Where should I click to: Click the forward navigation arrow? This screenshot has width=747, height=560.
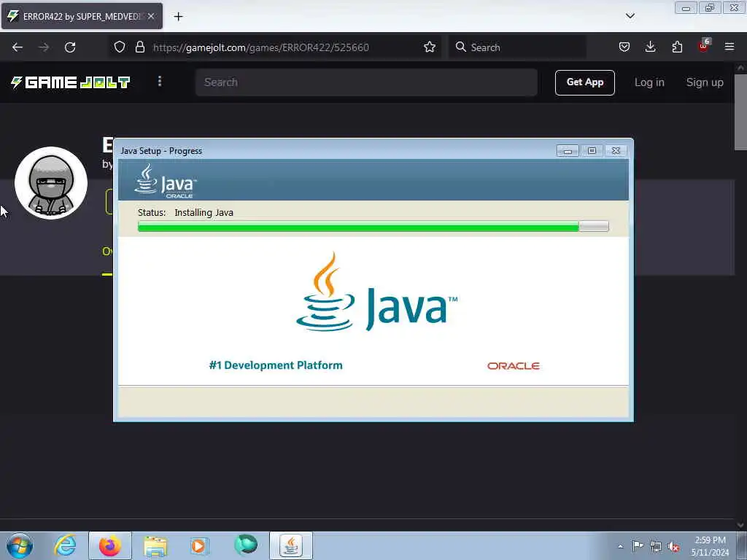[44, 47]
